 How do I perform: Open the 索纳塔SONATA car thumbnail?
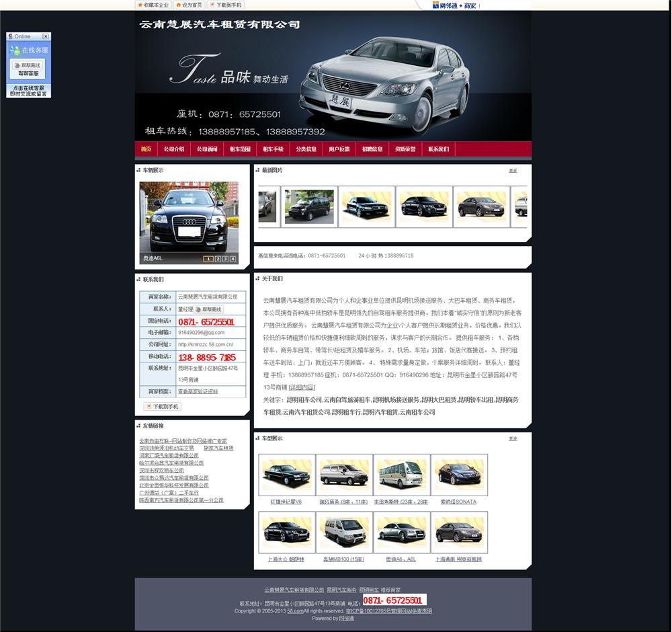459,475
